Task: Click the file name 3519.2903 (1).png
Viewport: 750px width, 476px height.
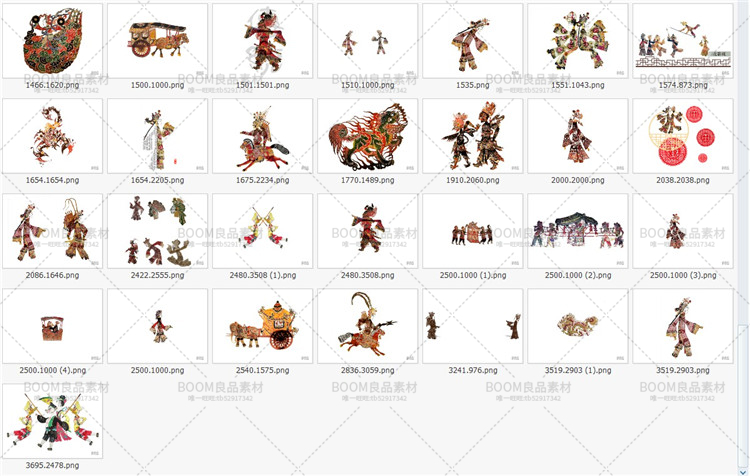Action: (578, 370)
